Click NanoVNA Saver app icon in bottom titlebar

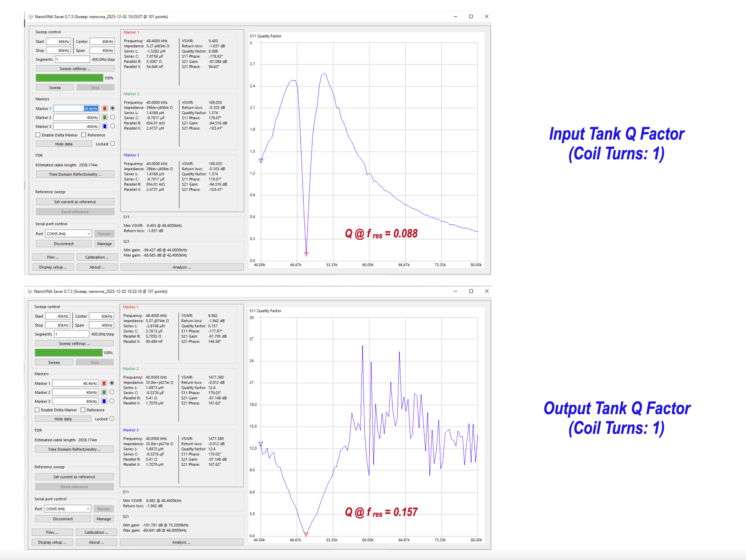30,291
